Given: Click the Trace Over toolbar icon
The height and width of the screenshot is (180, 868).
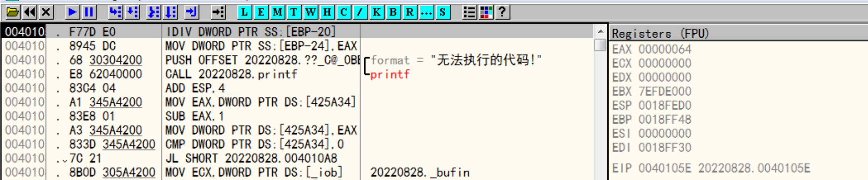Looking at the screenshot, I should [x=170, y=12].
